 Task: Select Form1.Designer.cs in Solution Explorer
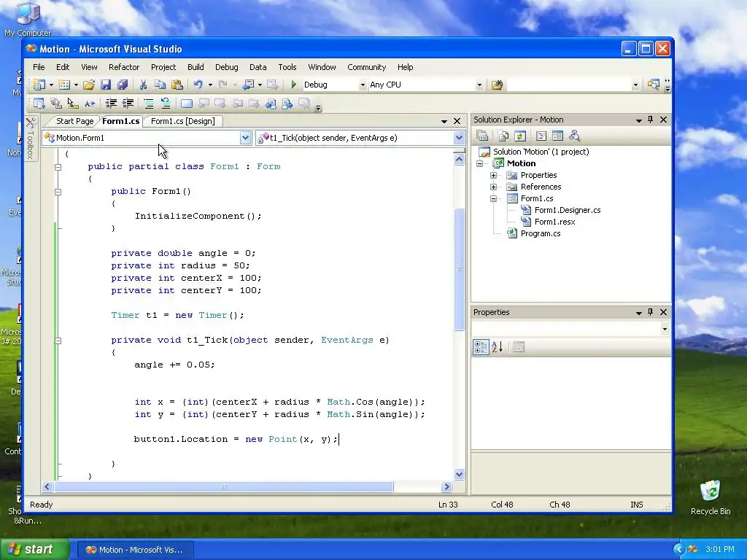click(568, 210)
